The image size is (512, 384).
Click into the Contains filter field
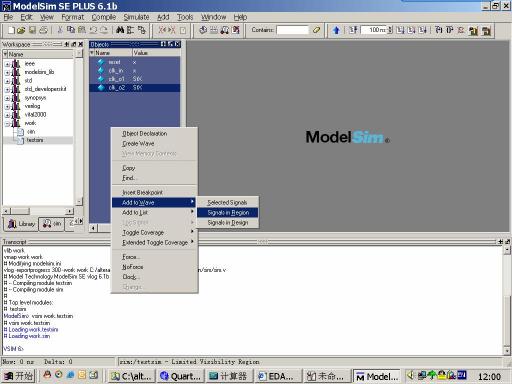[292, 30]
